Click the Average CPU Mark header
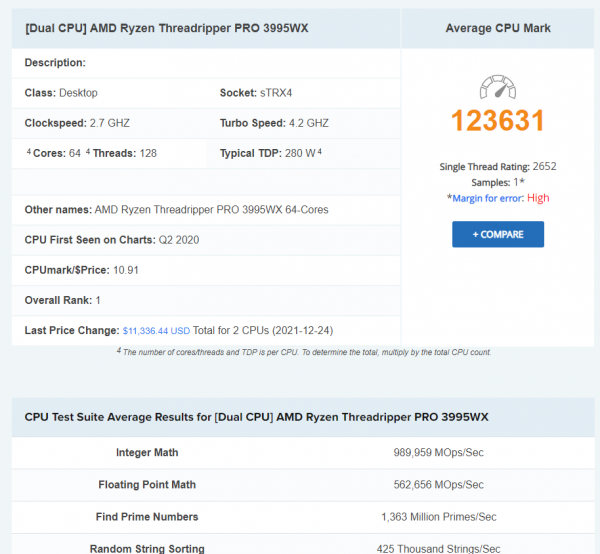This screenshot has height=554, width=600. tap(498, 28)
